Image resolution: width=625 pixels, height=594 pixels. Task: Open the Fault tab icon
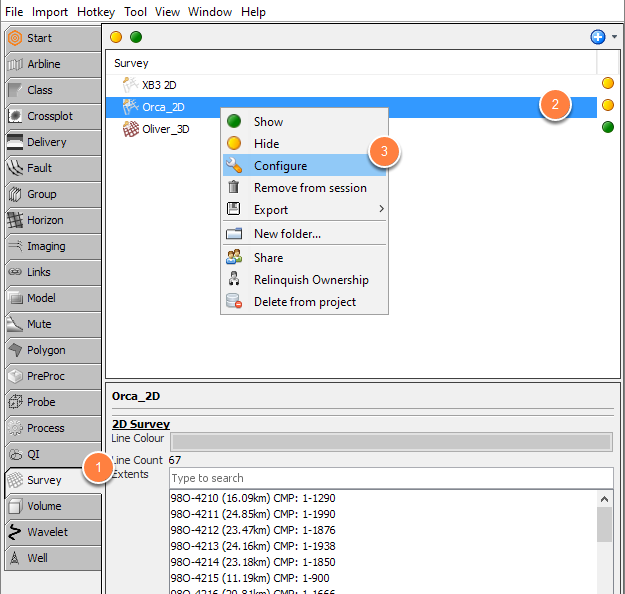tap(15, 168)
